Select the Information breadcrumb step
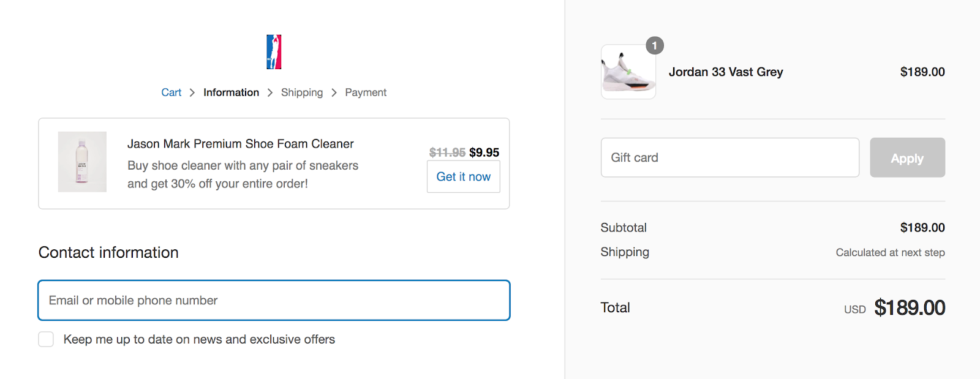This screenshot has height=379, width=980. [231, 92]
